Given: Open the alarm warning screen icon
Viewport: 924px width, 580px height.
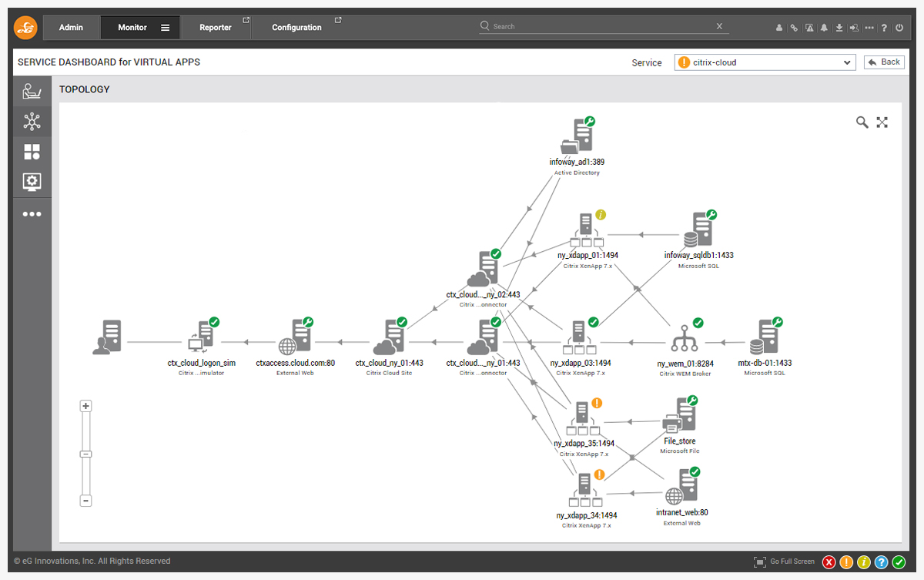Looking at the screenshot, I should (x=809, y=28).
